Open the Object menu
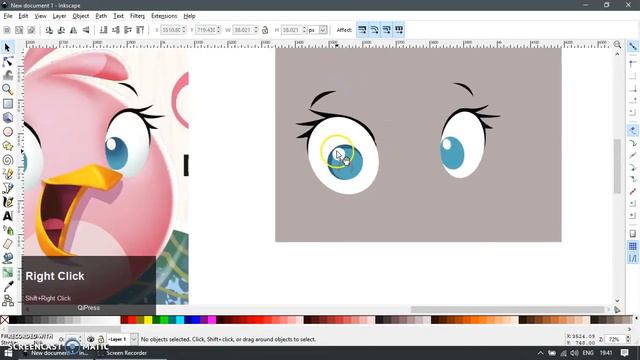The image size is (640, 360). pyautogui.click(x=80, y=16)
